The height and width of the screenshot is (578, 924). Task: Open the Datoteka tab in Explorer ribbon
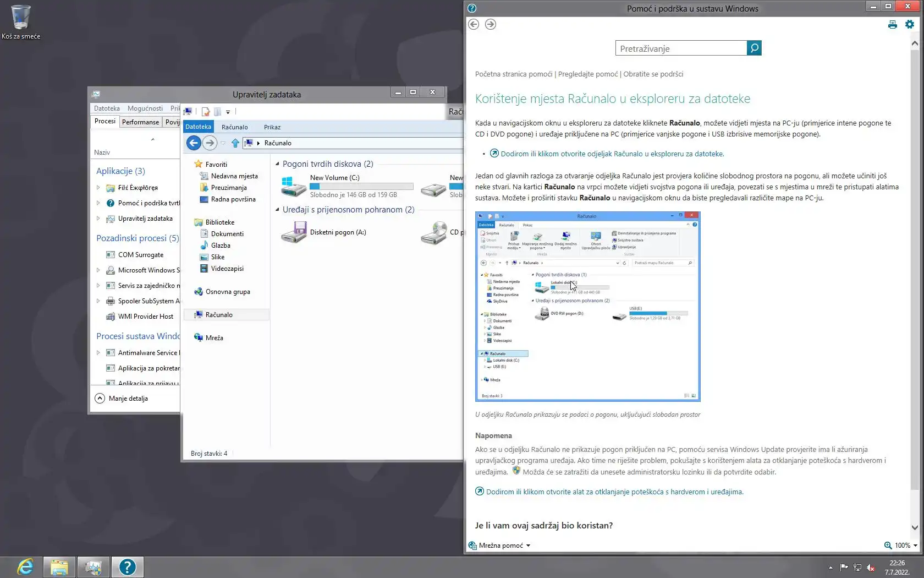click(x=198, y=127)
